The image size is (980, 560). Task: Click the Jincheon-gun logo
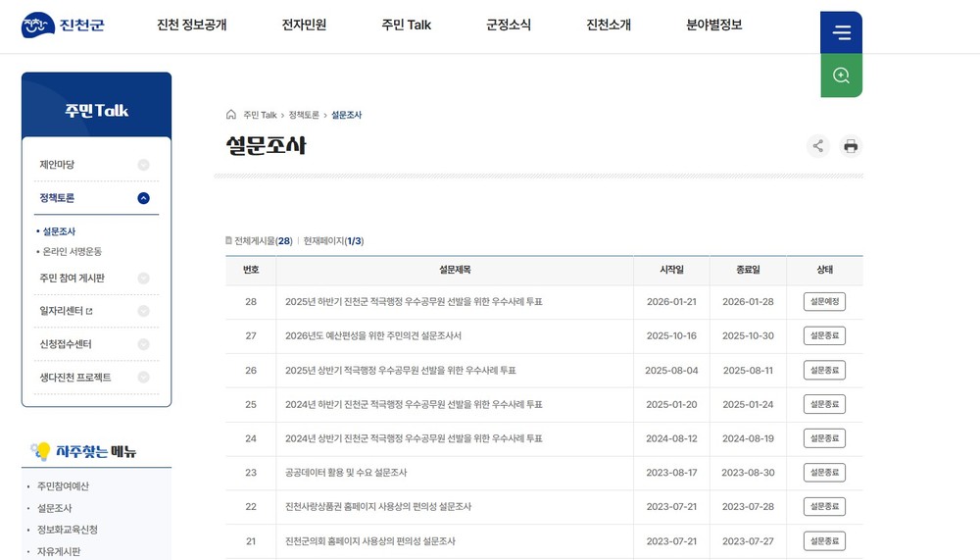(x=63, y=25)
